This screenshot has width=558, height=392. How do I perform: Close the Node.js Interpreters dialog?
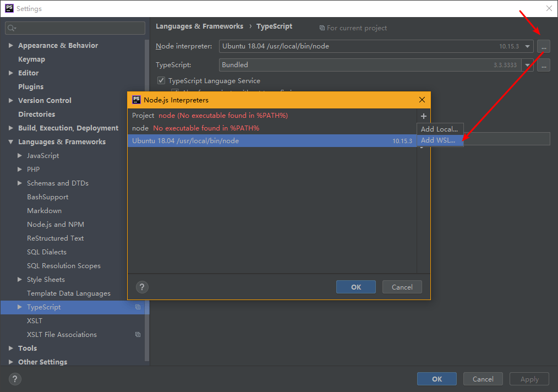pos(422,100)
